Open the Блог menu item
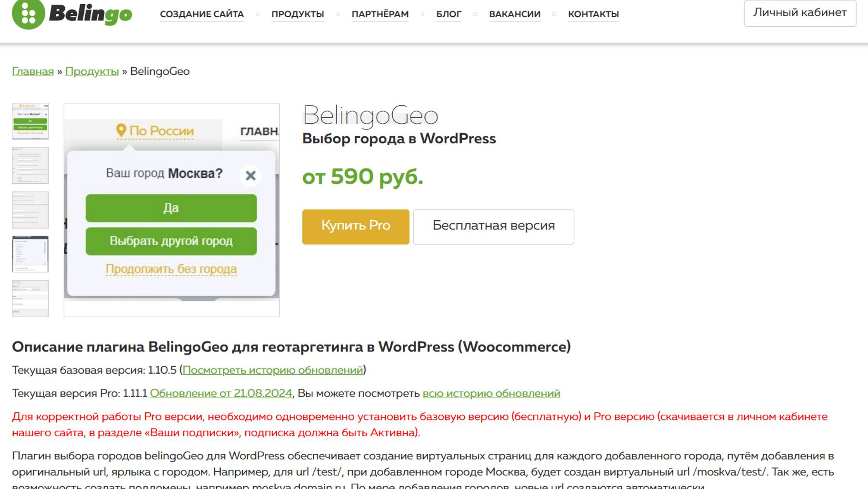Image resolution: width=868 pixels, height=489 pixels. tap(449, 14)
